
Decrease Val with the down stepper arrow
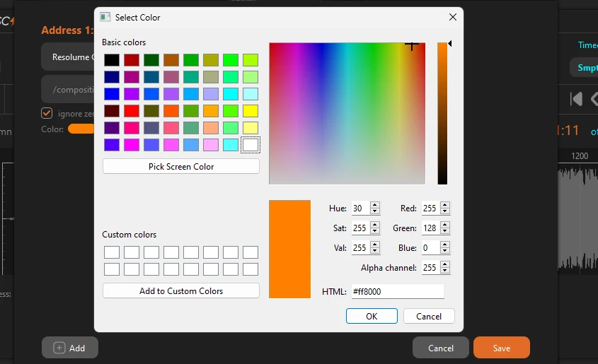[x=375, y=252]
